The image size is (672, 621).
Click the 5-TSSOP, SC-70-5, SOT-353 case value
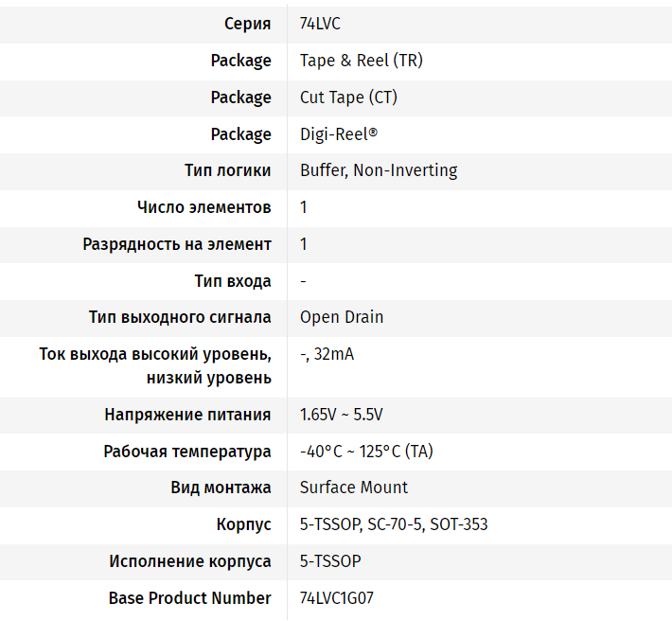[x=394, y=524]
